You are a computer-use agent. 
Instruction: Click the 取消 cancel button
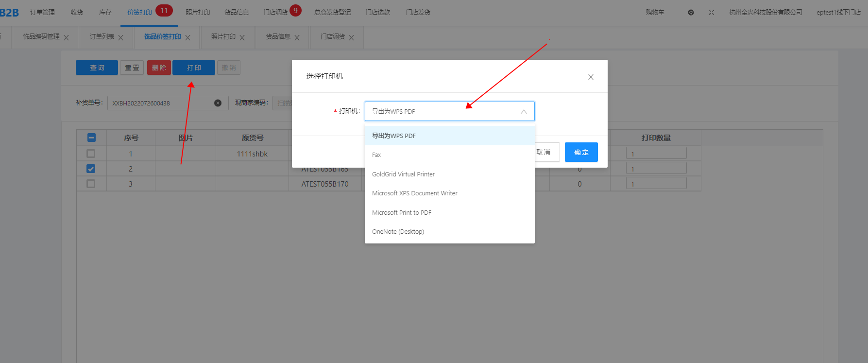point(545,152)
